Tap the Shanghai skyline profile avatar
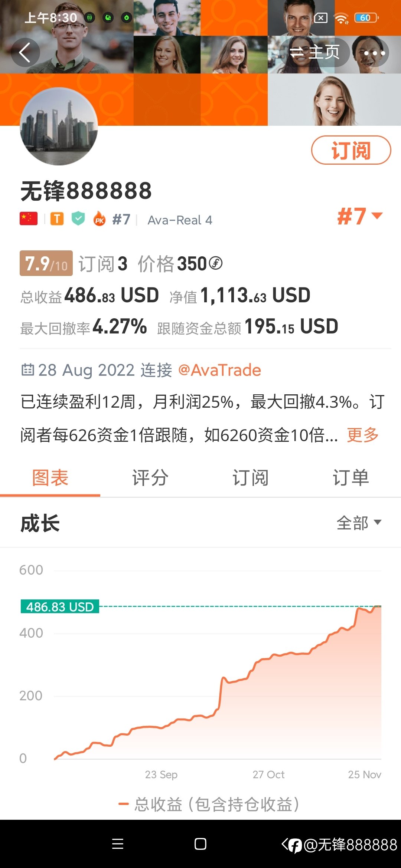 click(x=59, y=126)
